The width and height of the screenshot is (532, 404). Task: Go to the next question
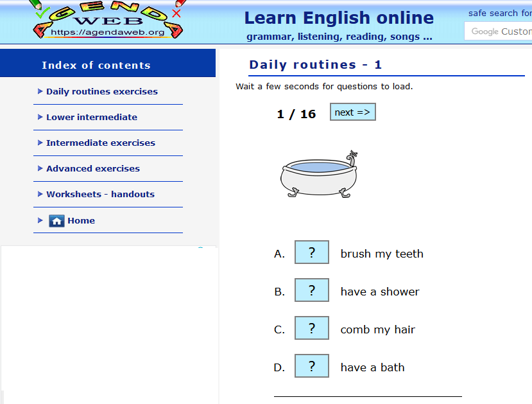click(x=352, y=112)
